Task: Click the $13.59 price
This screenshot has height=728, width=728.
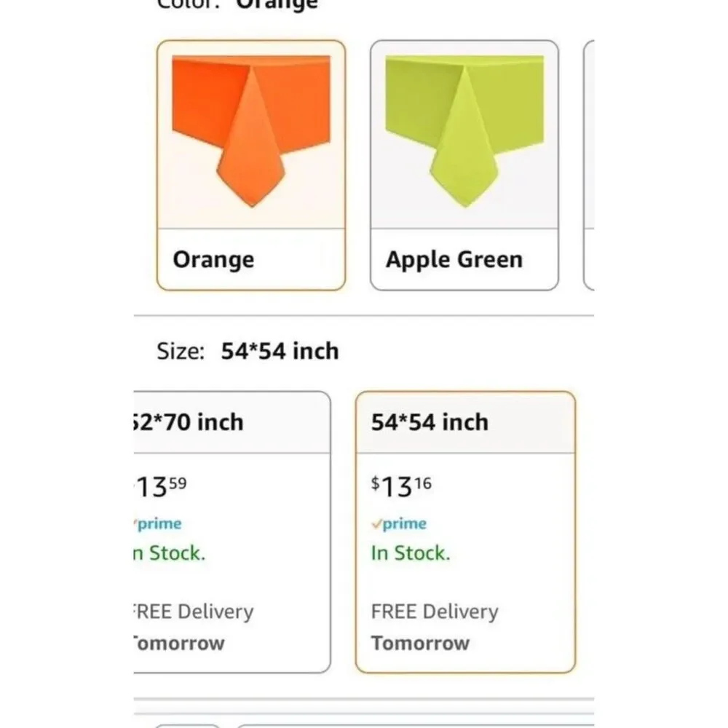Action: pyautogui.click(x=161, y=486)
